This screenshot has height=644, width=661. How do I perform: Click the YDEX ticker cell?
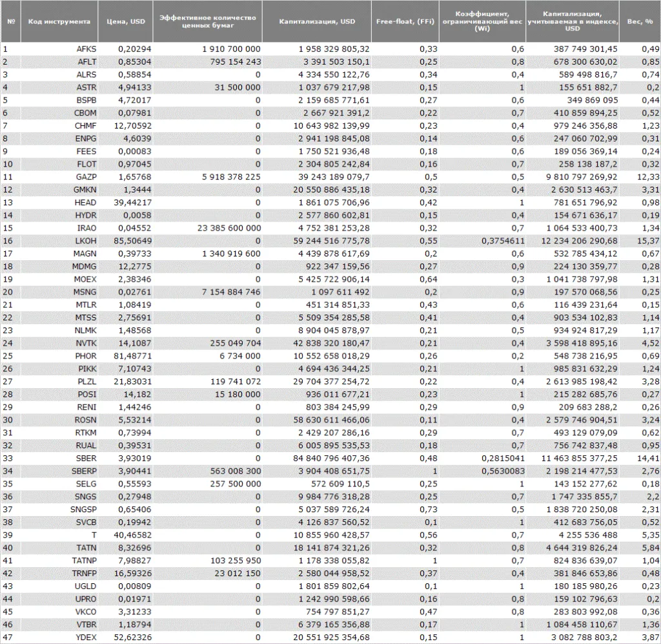(x=86, y=637)
